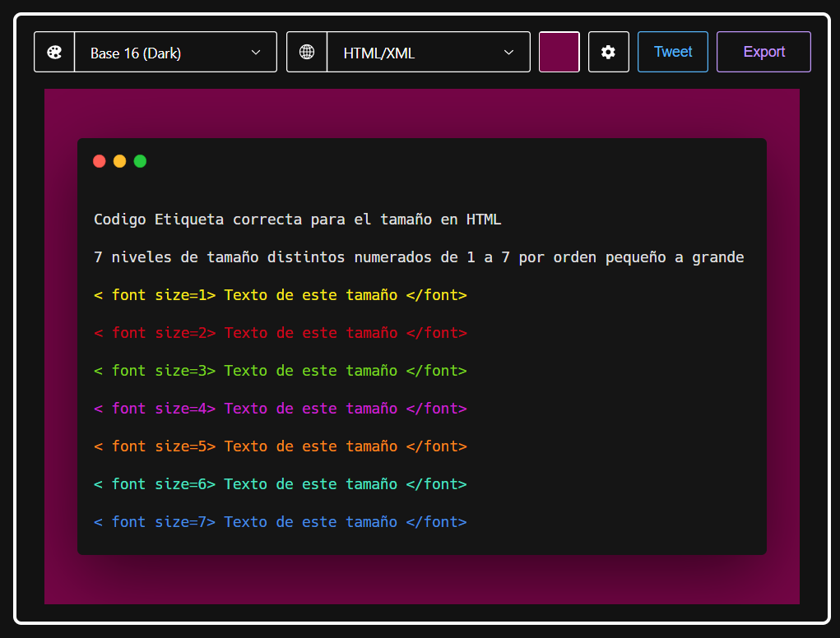Click the red font size=2 code line
The height and width of the screenshot is (638, 840).
click(280, 333)
